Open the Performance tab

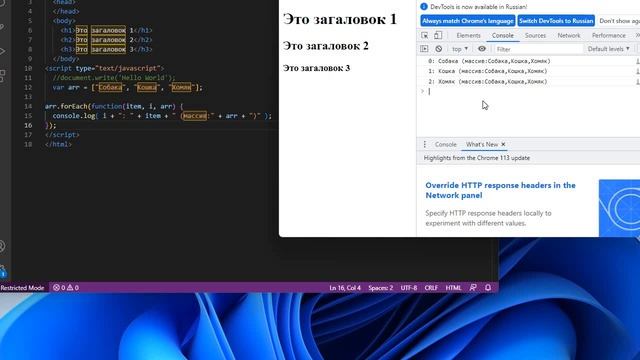coord(609,36)
